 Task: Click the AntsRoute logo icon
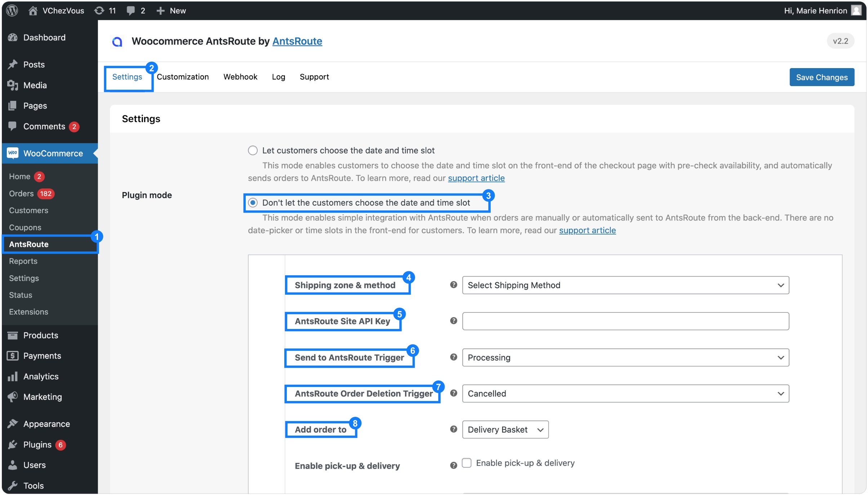(117, 41)
